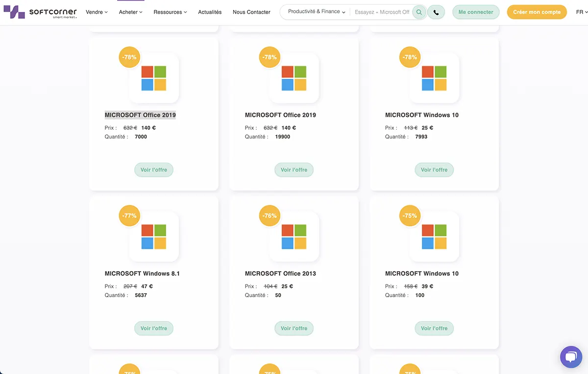Click the struck-through 113 € price
Image resolution: width=588 pixels, height=374 pixels.
pos(411,128)
